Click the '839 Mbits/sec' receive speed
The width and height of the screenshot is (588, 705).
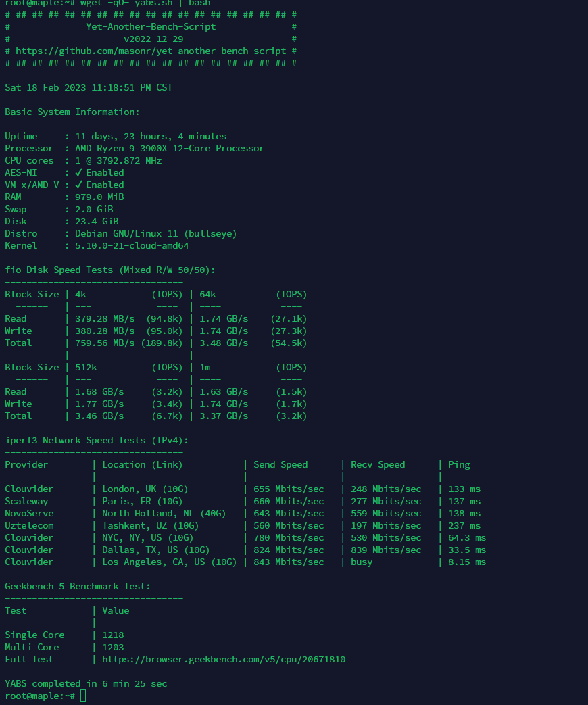[386, 550]
